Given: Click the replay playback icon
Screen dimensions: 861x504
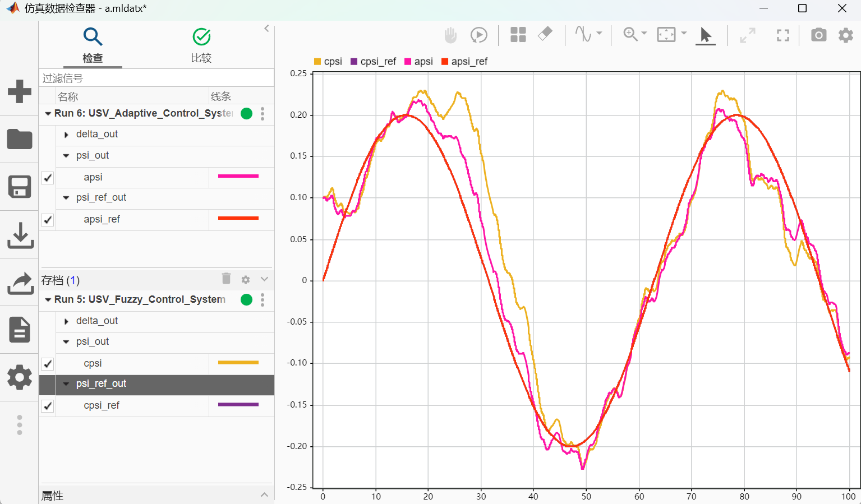Looking at the screenshot, I should (x=478, y=35).
